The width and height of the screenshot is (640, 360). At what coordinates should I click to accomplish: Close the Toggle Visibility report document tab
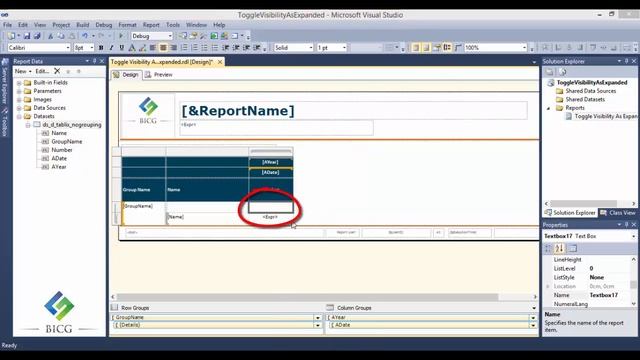220,62
